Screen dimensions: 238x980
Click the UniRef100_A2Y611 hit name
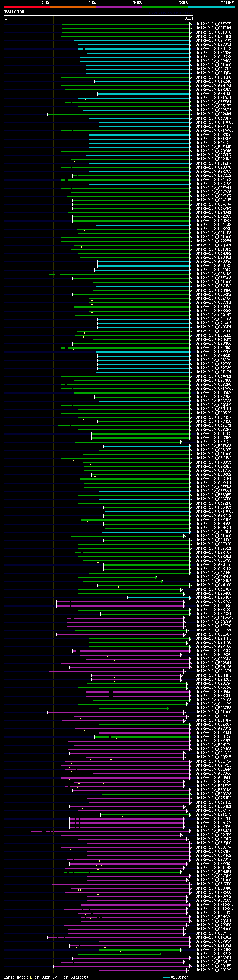click(x=213, y=548)
